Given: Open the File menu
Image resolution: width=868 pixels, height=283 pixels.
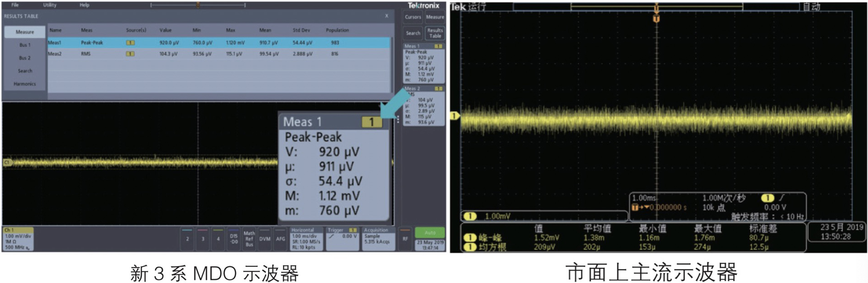Looking at the screenshot, I should pyautogui.click(x=15, y=5).
